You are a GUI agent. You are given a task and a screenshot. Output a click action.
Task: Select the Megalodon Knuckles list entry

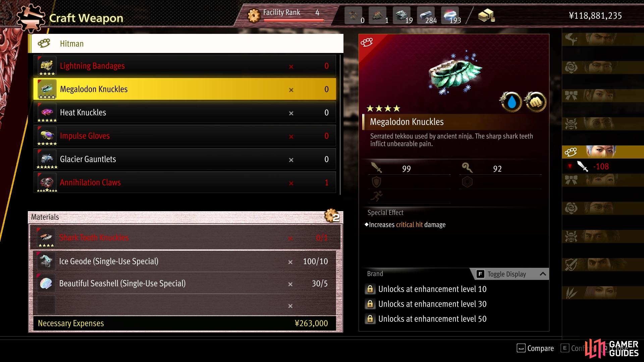point(185,89)
